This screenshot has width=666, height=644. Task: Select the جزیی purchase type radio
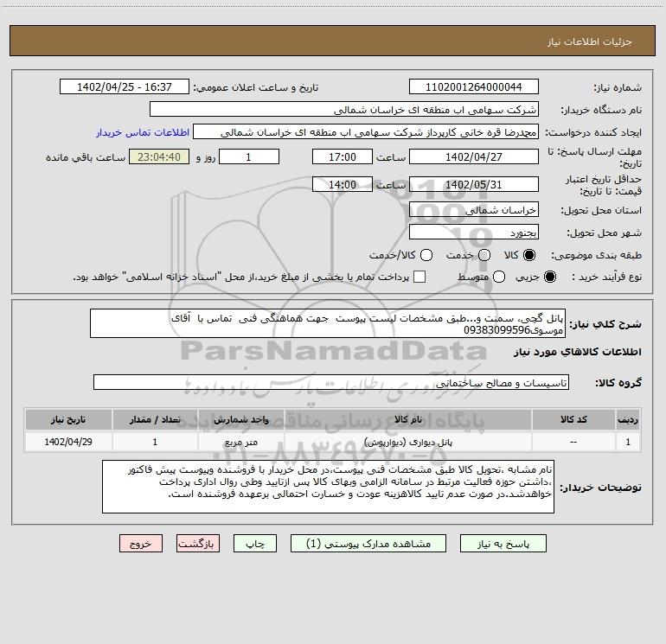[549, 277]
